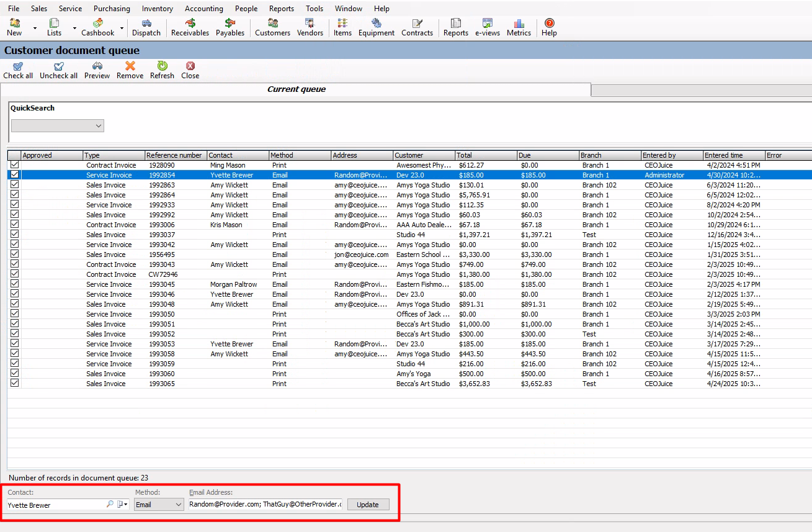This screenshot has height=532, width=812.
Task: Click the Offices of Jack customer cell
Action: coord(424,314)
